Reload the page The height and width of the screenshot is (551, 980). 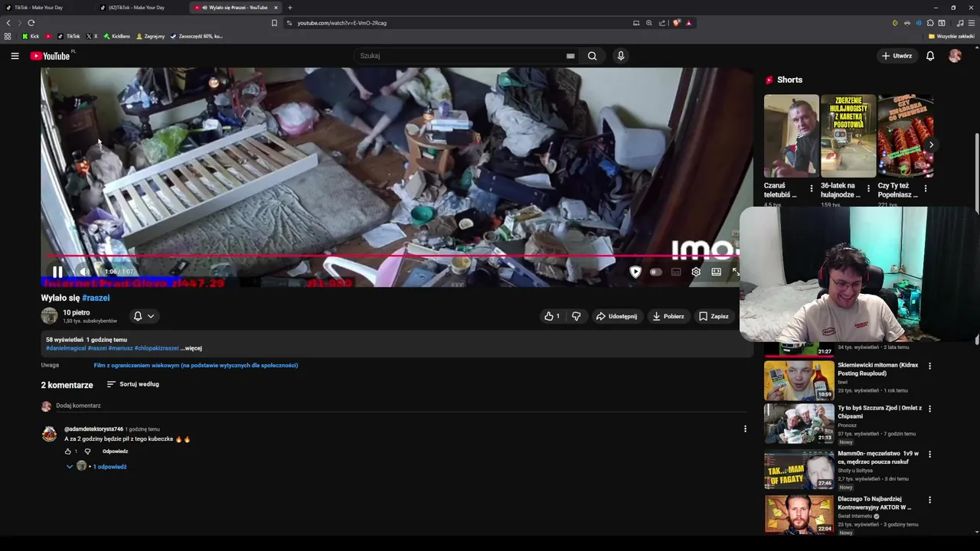coord(31,23)
